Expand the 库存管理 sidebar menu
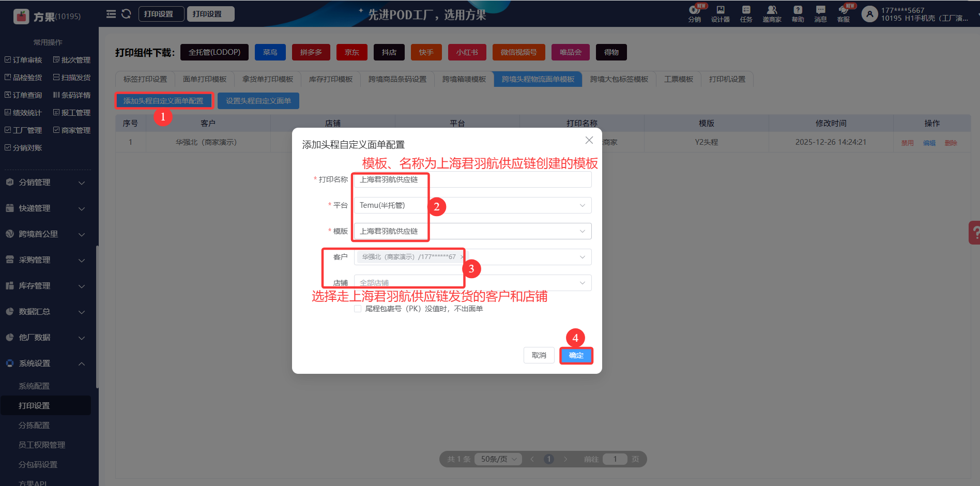 (x=45, y=286)
